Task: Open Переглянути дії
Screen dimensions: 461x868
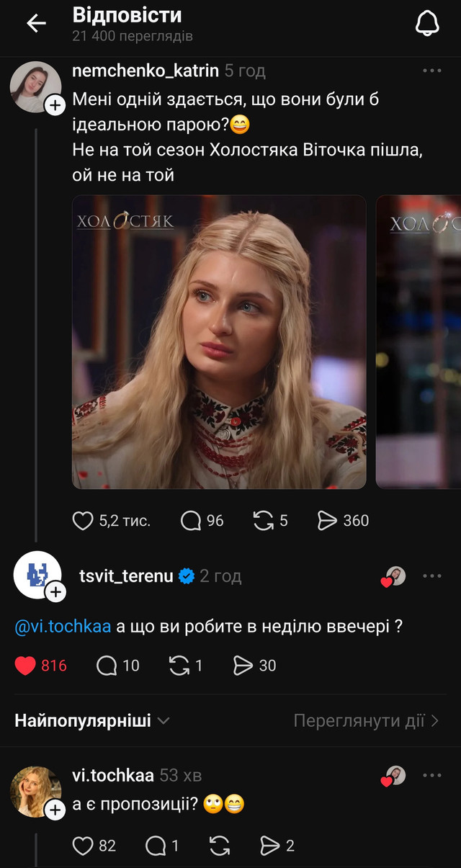Action: pyautogui.click(x=366, y=720)
